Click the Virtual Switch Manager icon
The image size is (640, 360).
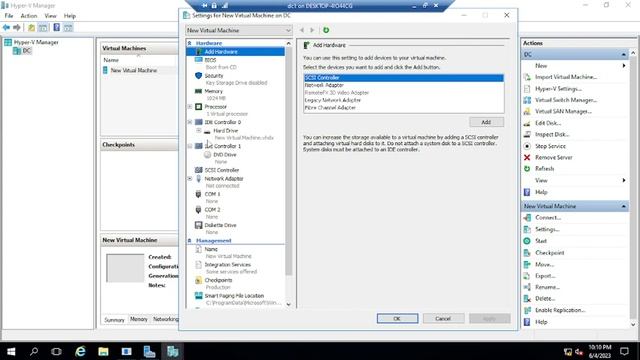point(527,100)
